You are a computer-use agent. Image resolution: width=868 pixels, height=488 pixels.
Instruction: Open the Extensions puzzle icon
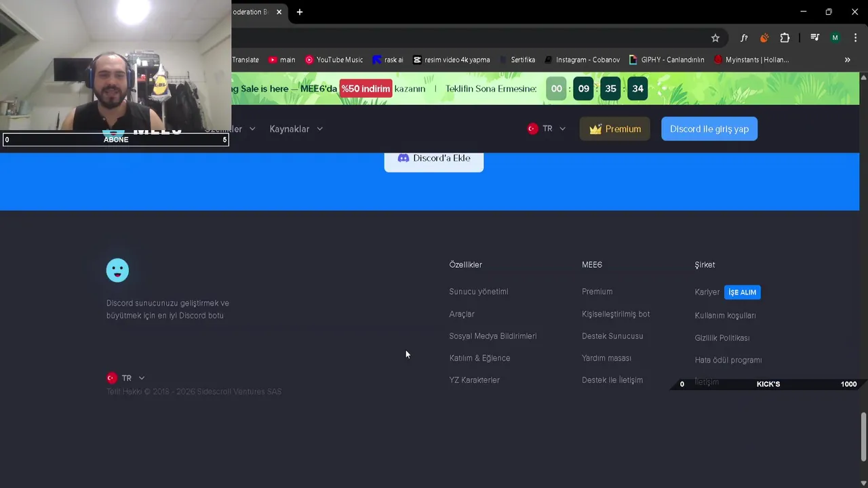785,38
